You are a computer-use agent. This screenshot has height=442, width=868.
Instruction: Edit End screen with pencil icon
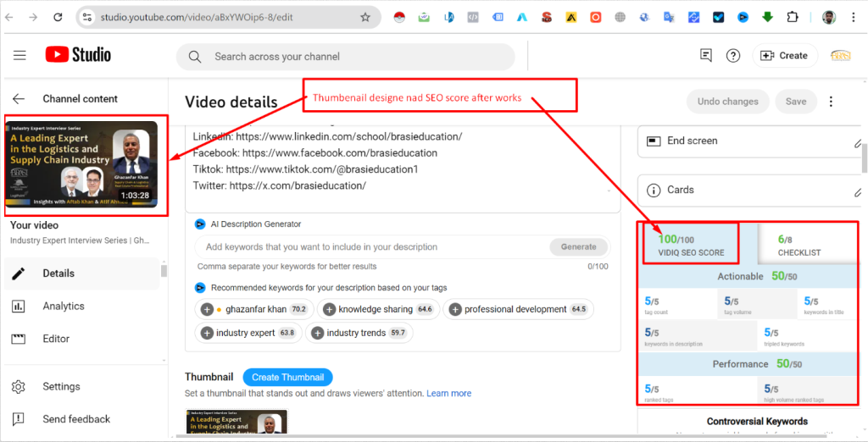[858, 142]
